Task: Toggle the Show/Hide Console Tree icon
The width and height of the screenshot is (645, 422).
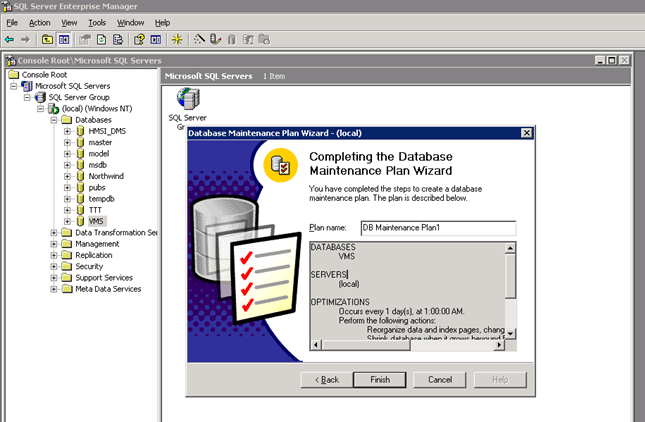Action: (64, 39)
